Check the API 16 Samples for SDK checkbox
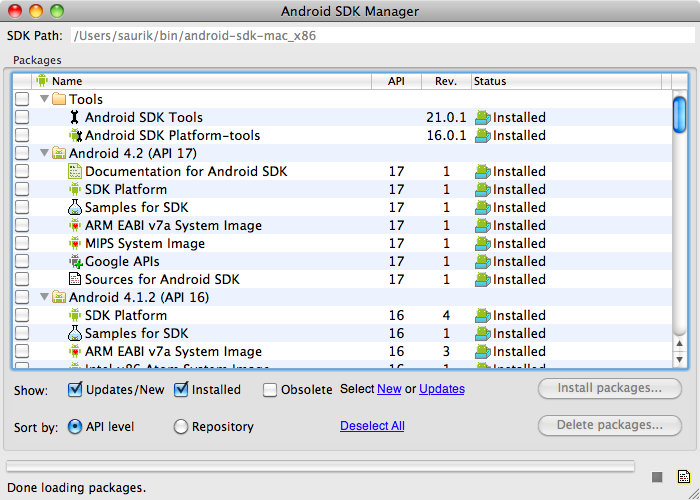The height and width of the screenshot is (500, 700). point(22,333)
